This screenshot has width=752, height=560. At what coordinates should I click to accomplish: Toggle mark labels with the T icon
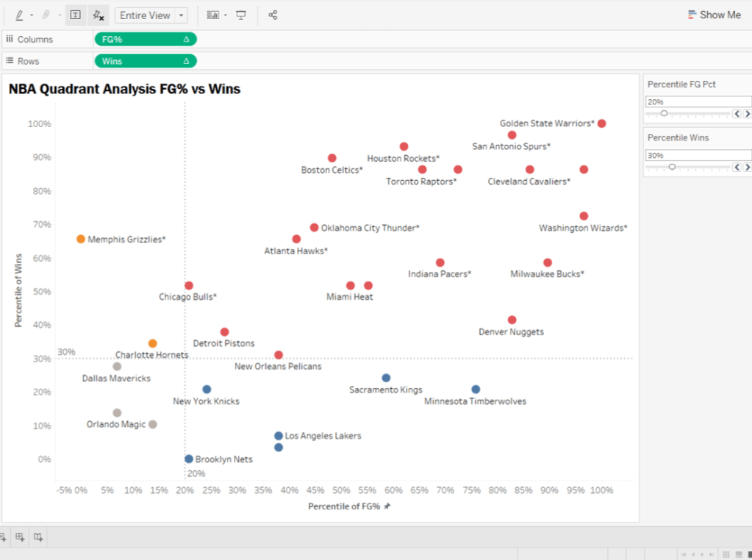pos(75,15)
